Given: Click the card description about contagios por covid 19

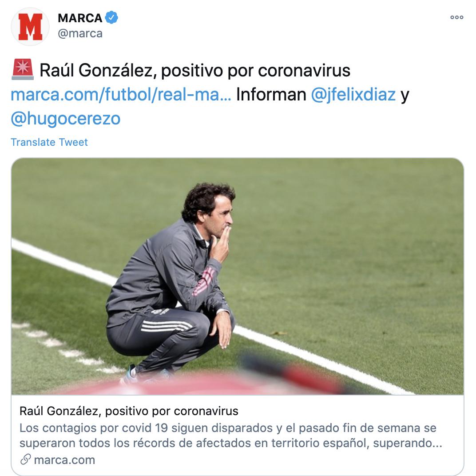Looking at the screenshot, I should 231,435.
